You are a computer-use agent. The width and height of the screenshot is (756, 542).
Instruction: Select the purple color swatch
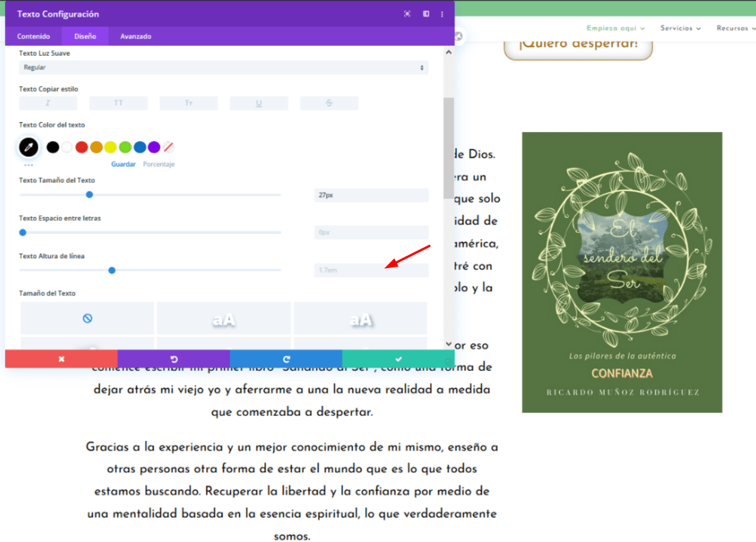tap(154, 147)
